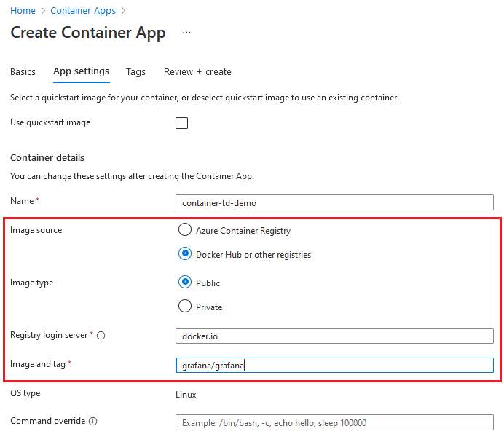Open the ellipsis menu beside the page title
The width and height of the screenshot is (504, 442).
pyautogui.click(x=186, y=33)
